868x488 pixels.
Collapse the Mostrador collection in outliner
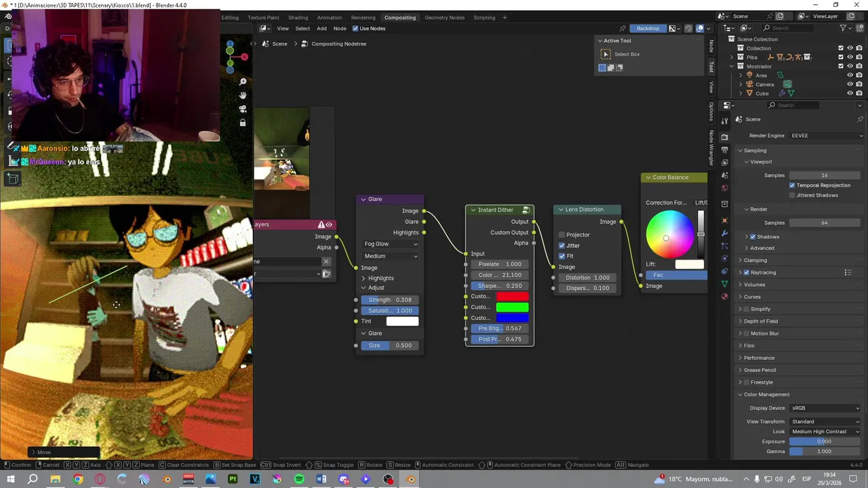732,66
